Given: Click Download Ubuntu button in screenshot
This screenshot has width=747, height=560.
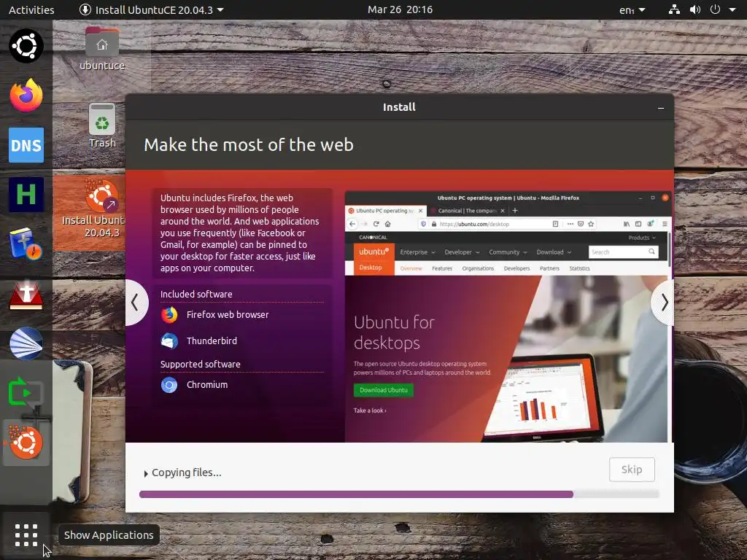Looking at the screenshot, I should (x=384, y=390).
